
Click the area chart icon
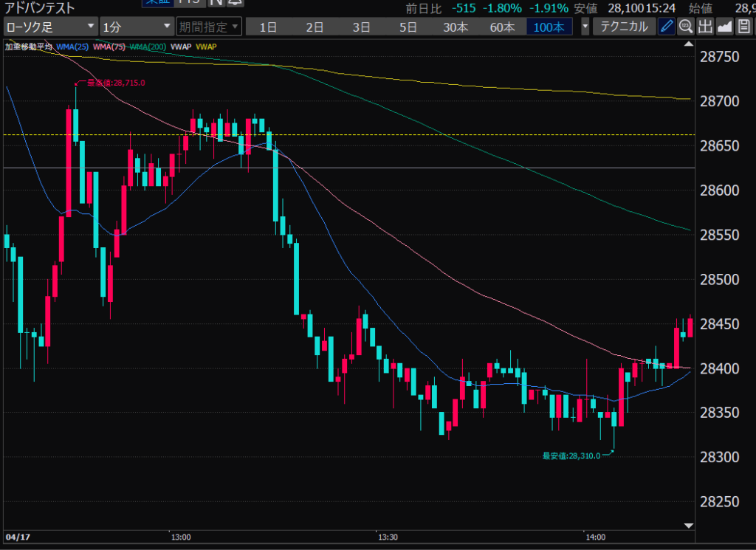coord(724,27)
